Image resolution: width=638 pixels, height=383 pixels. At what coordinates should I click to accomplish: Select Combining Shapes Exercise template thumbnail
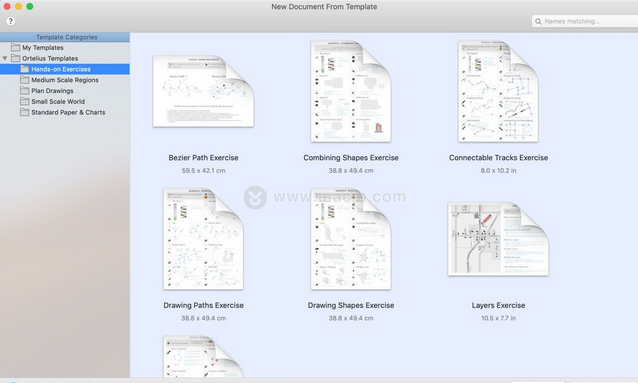351,91
